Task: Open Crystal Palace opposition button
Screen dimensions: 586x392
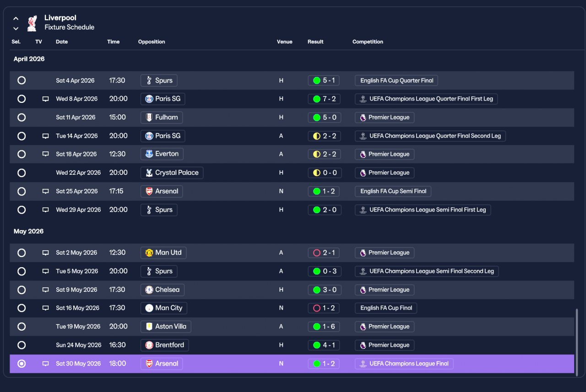Action: (172, 173)
